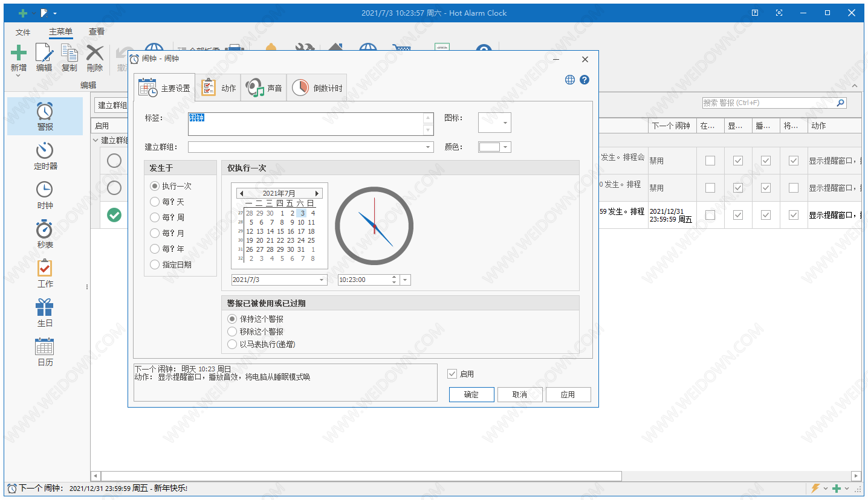868x500 pixels.
Task: Click the 确定 button
Action: click(471, 394)
